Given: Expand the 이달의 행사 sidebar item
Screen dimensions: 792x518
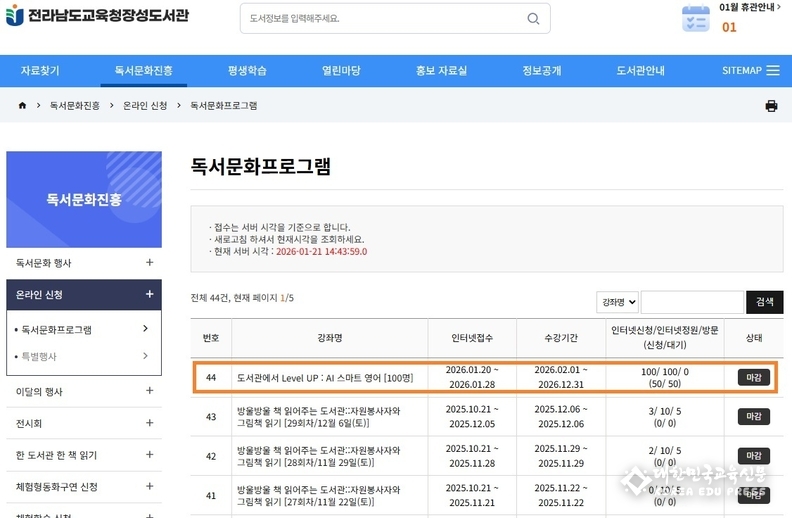Looking at the screenshot, I should click(149, 391).
